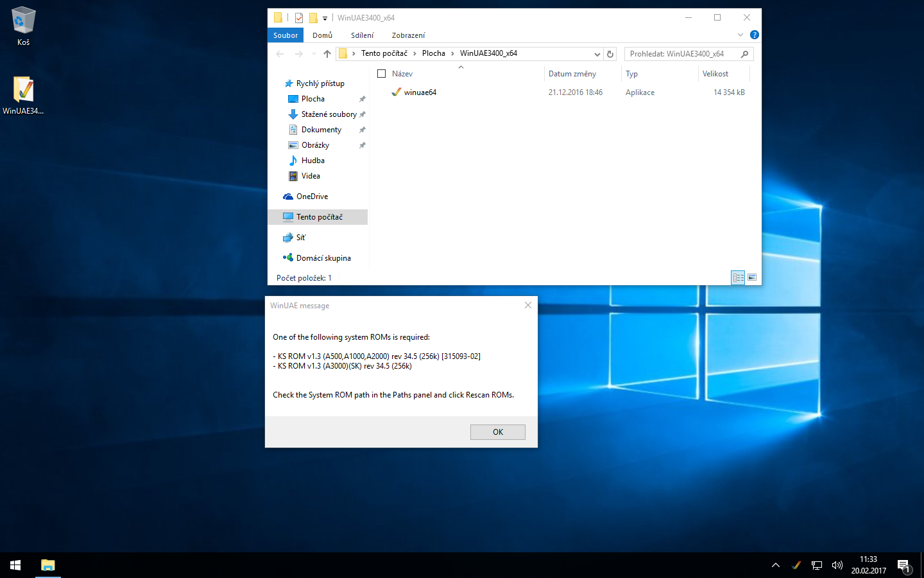Click Tento počítač in the address bar
924x578 pixels.
tap(384, 53)
